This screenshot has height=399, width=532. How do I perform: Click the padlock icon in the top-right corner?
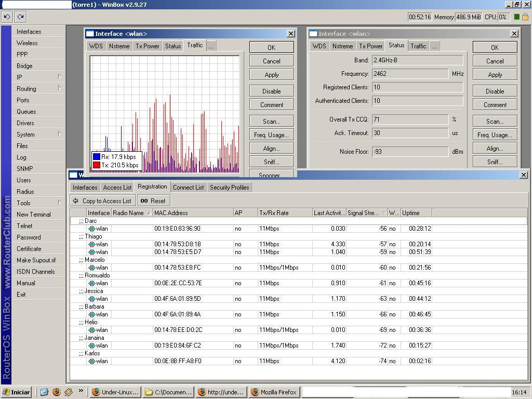coord(525,17)
